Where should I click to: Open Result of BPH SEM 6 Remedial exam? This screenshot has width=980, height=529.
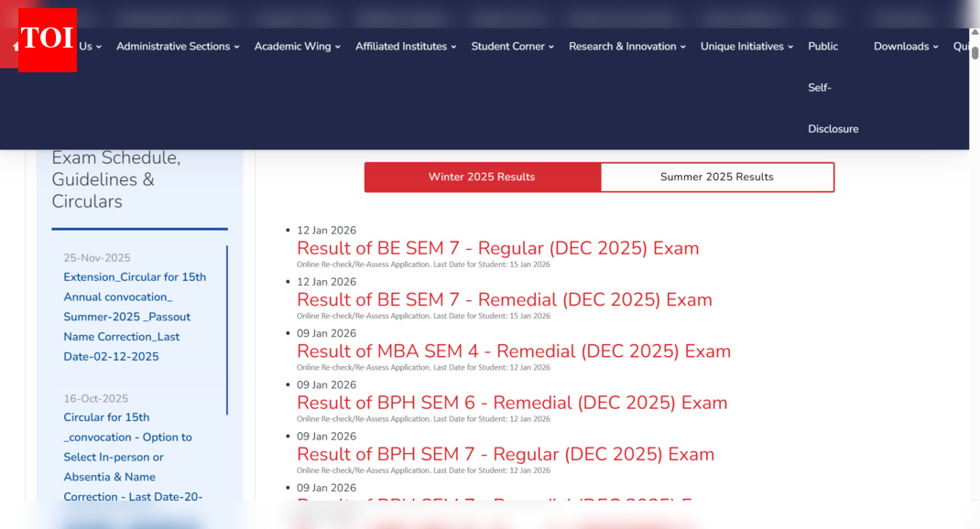(511, 403)
